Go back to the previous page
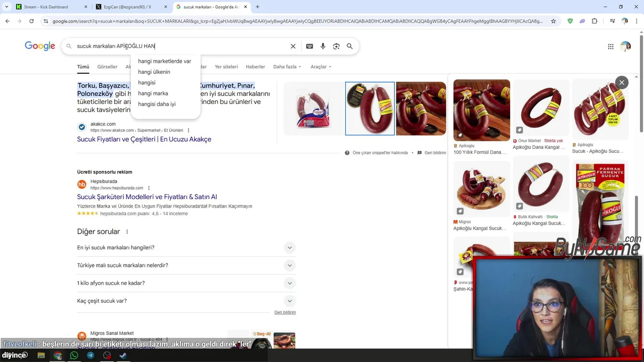Viewport: 644px width, 362px height. (7, 21)
